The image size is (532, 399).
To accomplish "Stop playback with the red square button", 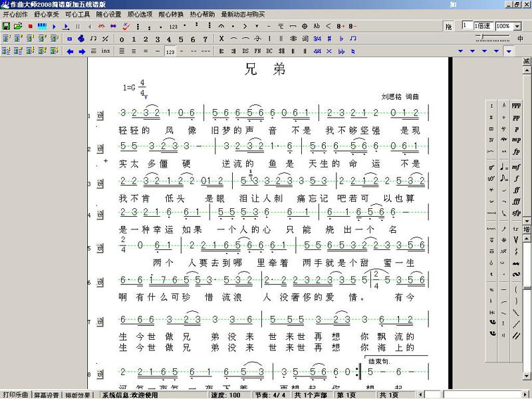I will (30, 26).
